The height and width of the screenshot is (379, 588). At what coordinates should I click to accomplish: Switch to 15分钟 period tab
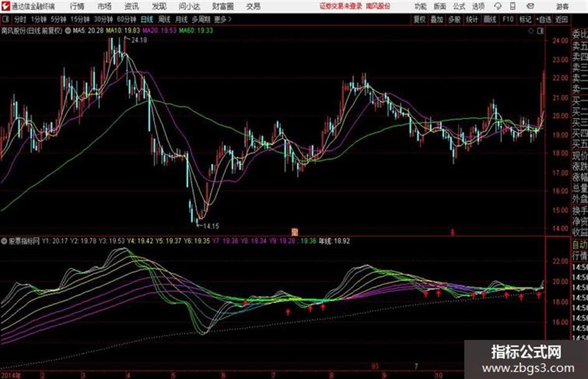point(80,19)
